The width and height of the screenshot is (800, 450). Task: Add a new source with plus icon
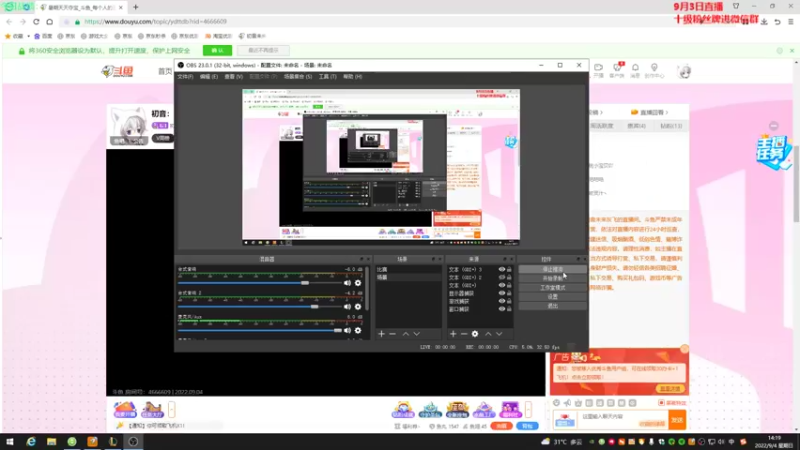[453, 334]
